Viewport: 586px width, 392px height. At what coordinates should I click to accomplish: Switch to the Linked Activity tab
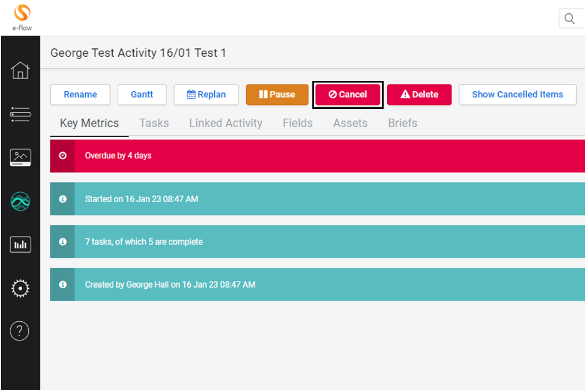point(226,123)
